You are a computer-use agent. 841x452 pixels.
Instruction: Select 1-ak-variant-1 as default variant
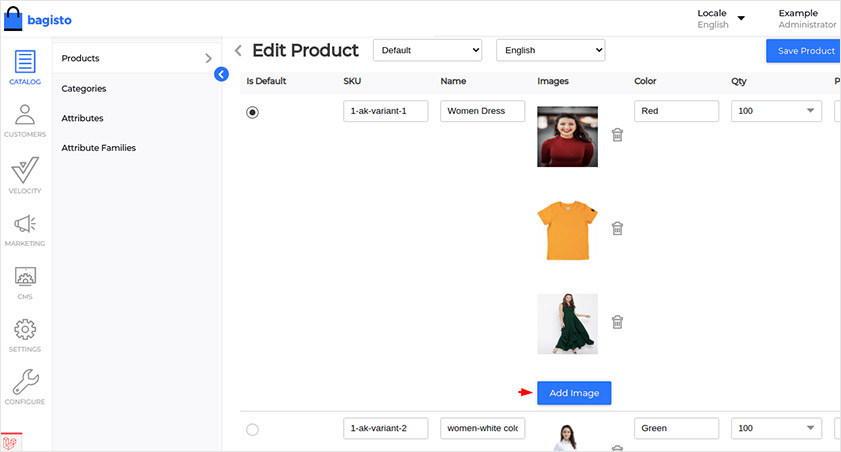pyautogui.click(x=252, y=112)
